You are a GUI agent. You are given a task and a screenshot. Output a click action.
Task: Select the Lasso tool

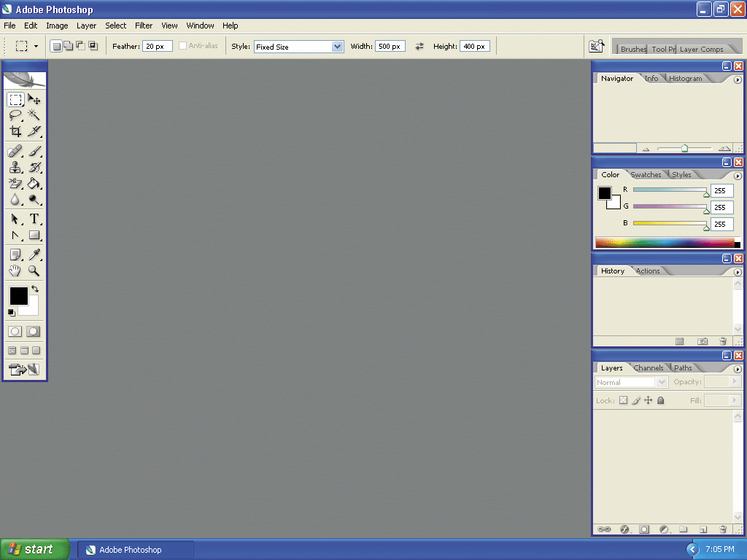(x=15, y=115)
